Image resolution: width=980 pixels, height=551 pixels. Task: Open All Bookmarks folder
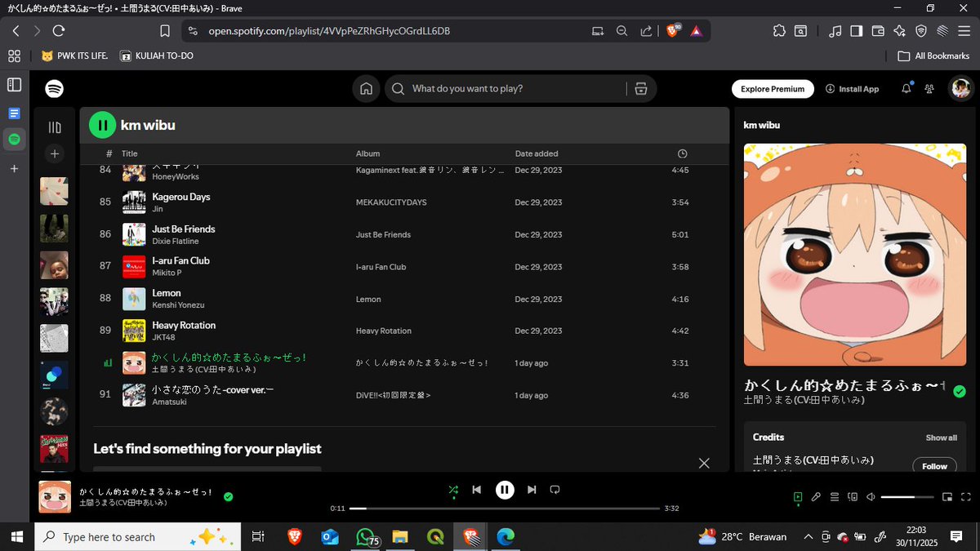tap(933, 56)
